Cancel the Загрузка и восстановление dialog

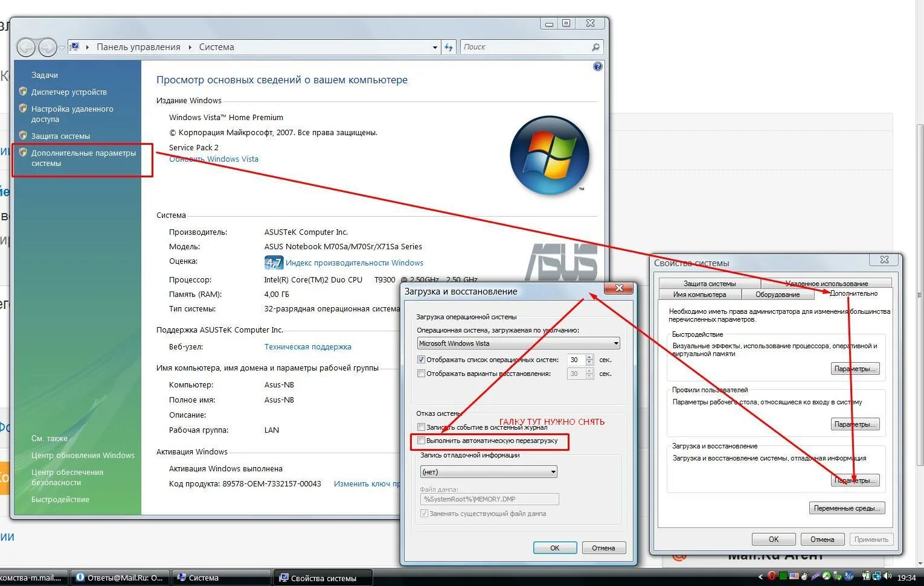click(603, 548)
